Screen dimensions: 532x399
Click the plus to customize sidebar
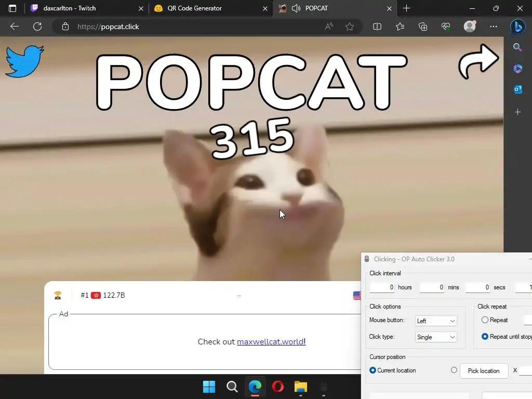click(517, 112)
